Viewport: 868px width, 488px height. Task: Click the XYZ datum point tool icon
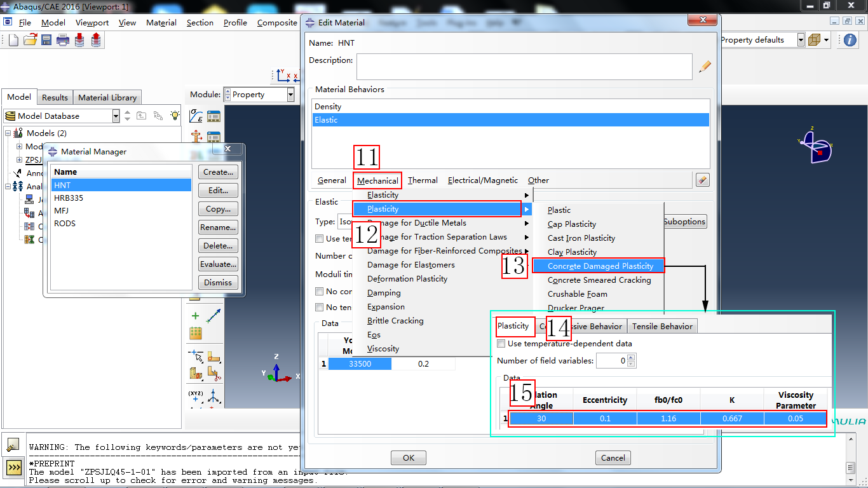[x=196, y=396]
